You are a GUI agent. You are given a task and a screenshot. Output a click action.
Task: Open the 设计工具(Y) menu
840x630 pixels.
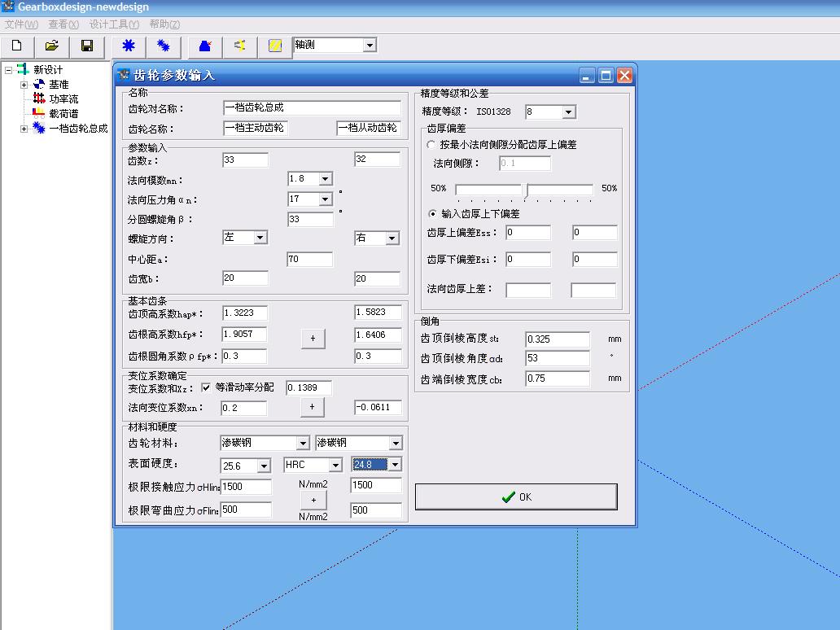tap(114, 24)
